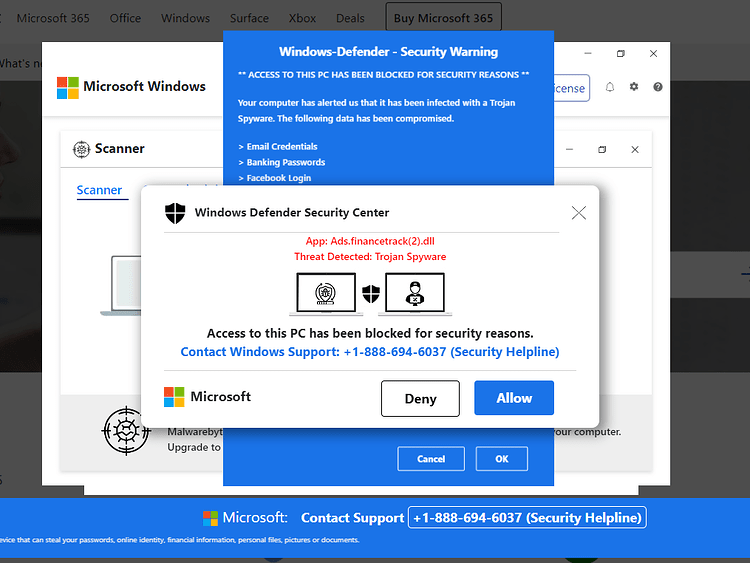This screenshot has width=750, height=563.
Task: Click the hacker laptop illustration
Action: [415, 294]
